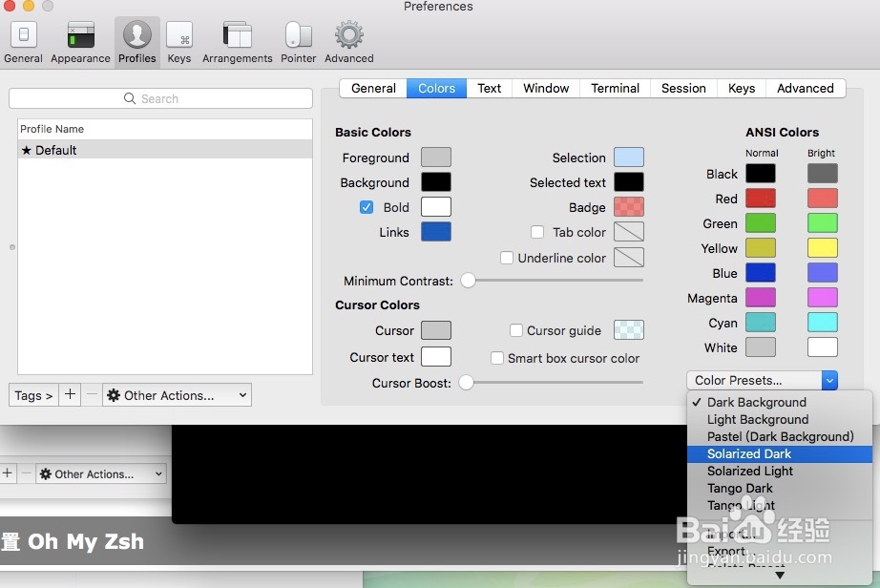Click the Bold color swatch

[436, 206]
